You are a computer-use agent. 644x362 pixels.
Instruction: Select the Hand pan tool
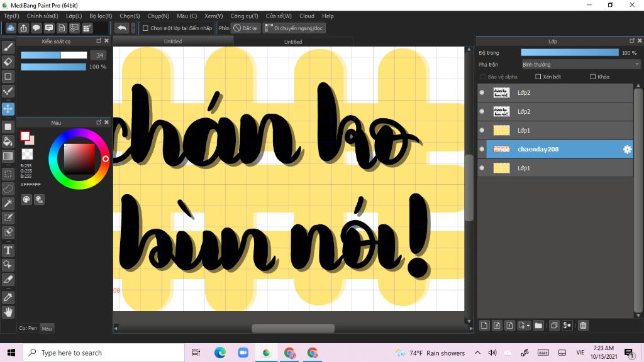pyautogui.click(x=8, y=312)
